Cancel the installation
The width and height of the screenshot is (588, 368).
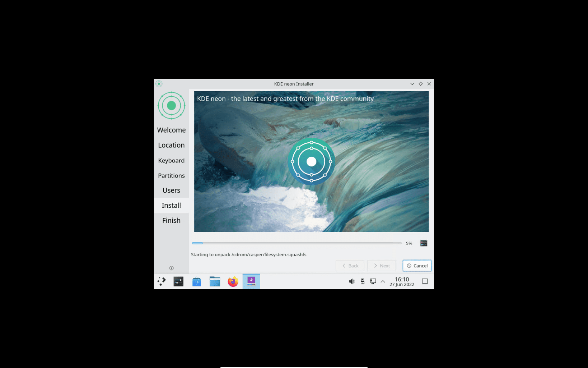pyautogui.click(x=417, y=266)
